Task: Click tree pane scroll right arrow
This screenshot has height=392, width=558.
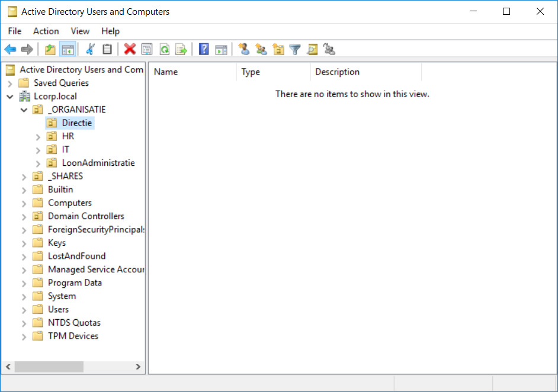Action: pyautogui.click(x=138, y=367)
